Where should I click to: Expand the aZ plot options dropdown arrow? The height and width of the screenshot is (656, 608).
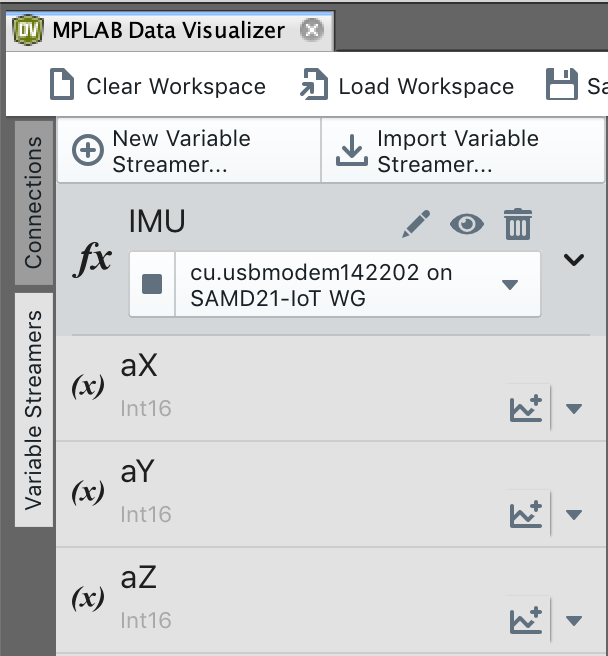pyautogui.click(x=574, y=620)
